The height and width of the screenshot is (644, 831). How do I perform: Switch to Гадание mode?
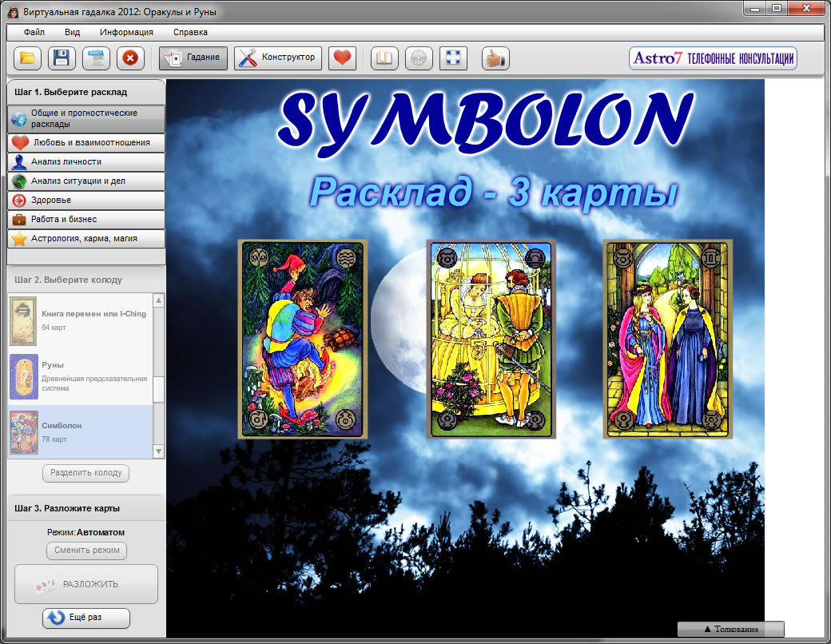193,58
